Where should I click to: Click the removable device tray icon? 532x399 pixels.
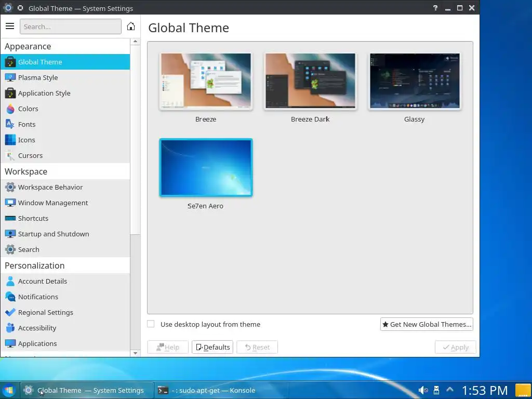coord(436,390)
